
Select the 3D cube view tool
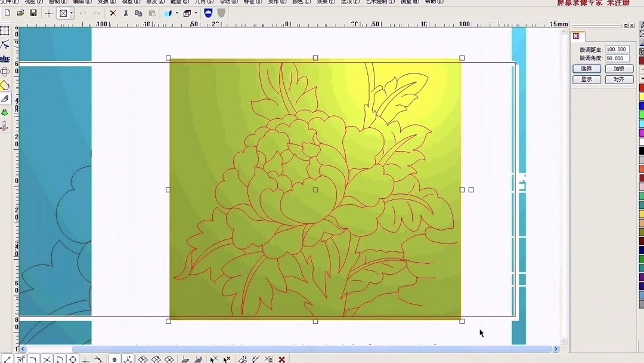[x=186, y=13]
